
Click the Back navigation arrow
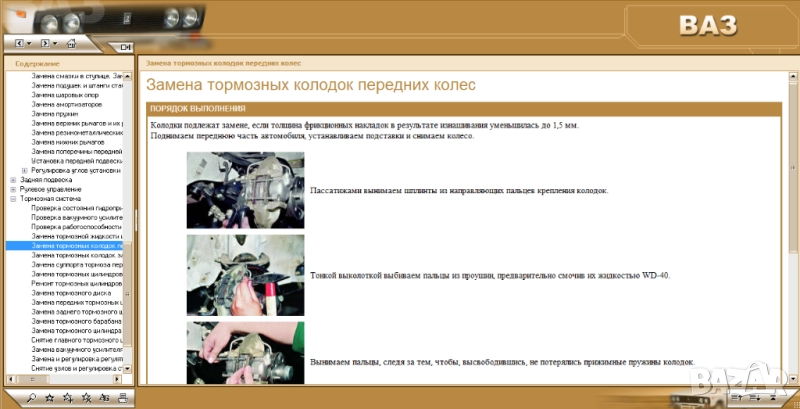[x=21, y=44]
